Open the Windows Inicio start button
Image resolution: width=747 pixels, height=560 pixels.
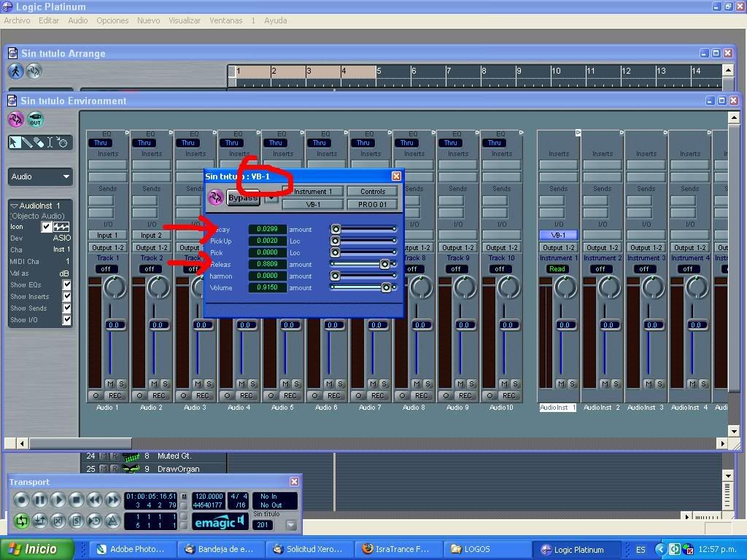click(36, 549)
